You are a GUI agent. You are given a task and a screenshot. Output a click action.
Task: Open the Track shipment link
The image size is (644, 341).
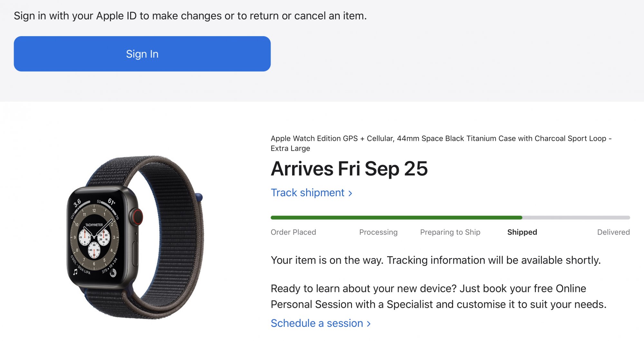tap(308, 193)
